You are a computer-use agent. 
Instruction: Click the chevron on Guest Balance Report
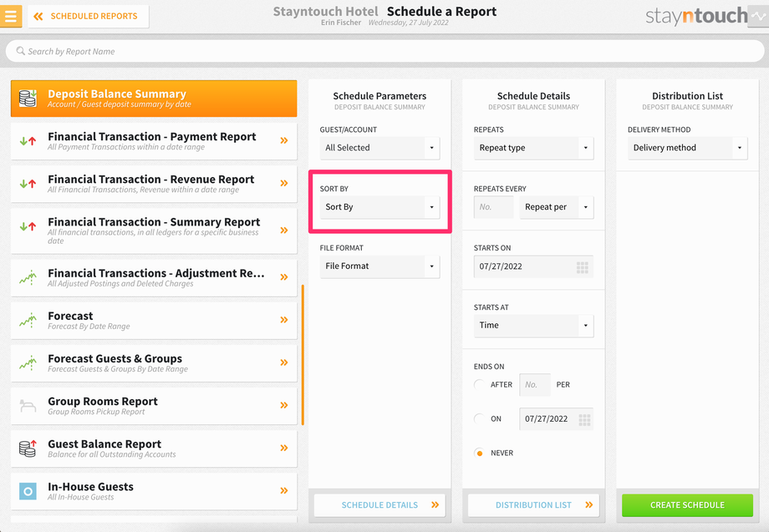284,448
